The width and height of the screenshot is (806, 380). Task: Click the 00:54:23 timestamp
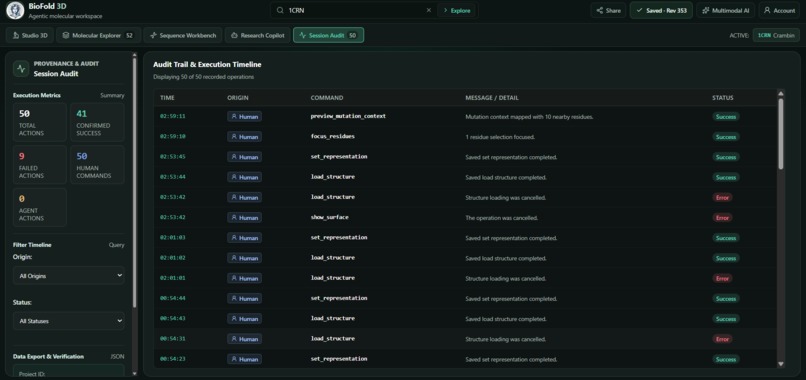click(x=172, y=359)
